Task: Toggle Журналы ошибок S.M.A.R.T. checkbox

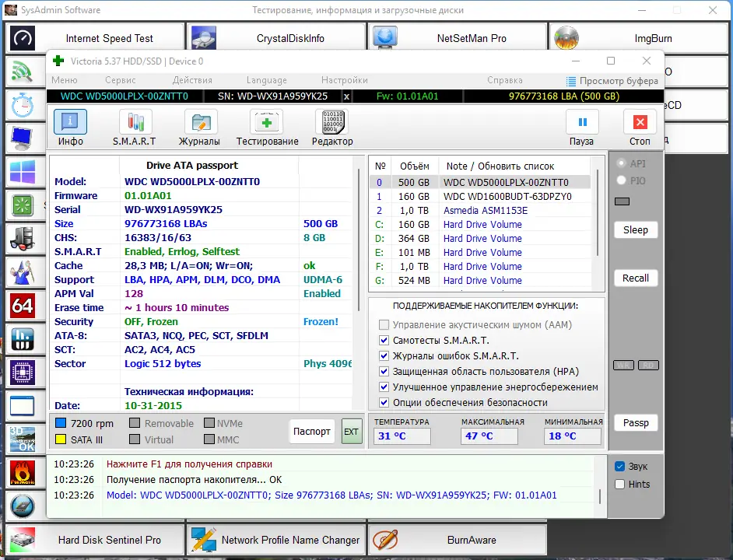Action: (384, 355)
